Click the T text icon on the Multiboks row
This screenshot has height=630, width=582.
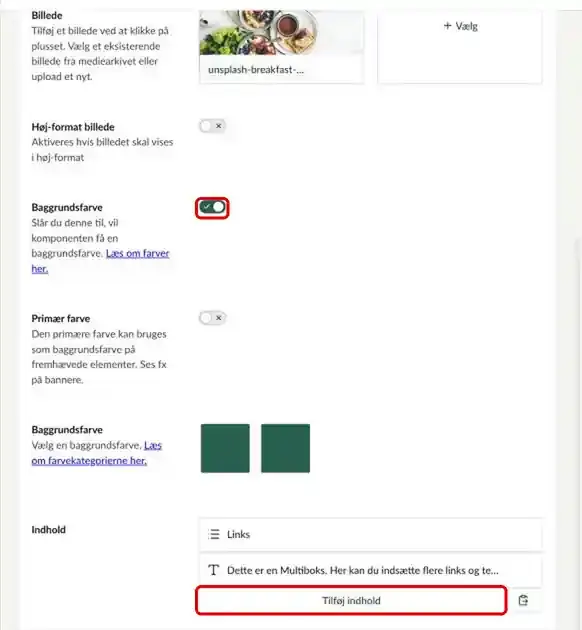tap(214, 570)
